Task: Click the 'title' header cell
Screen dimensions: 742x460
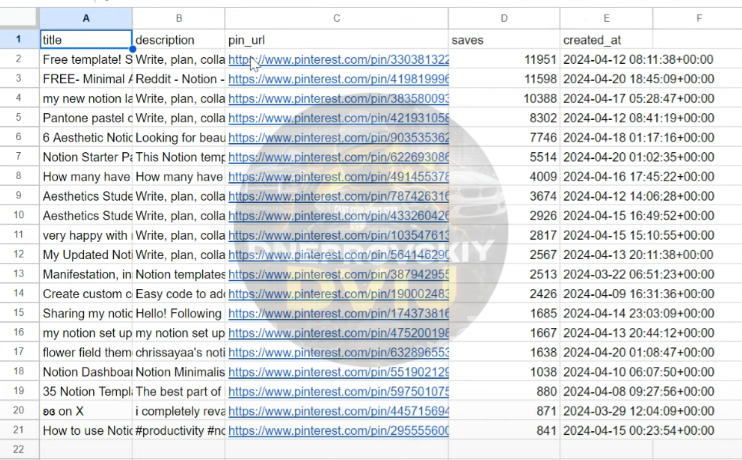Action: tap(86, 40)
